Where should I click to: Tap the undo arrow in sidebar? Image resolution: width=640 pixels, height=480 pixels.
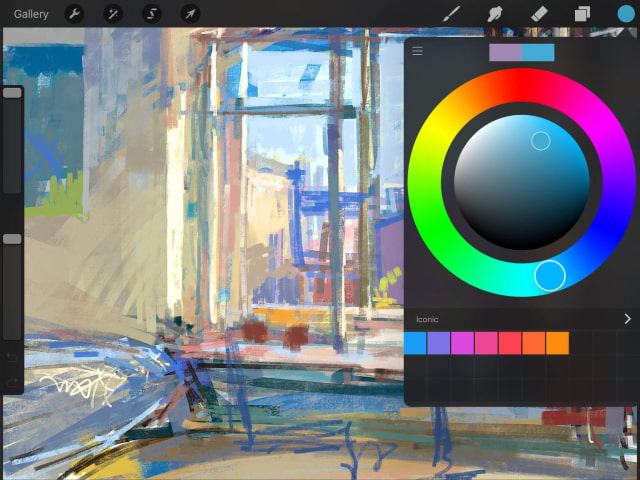pos(12,358)
